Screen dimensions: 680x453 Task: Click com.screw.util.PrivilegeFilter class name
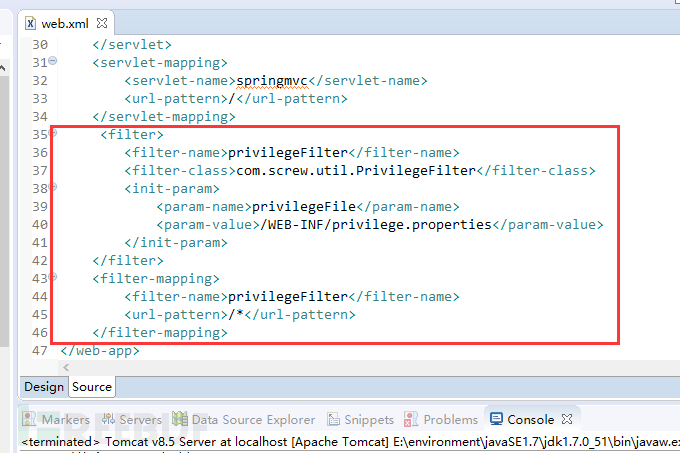pos(356,170)
